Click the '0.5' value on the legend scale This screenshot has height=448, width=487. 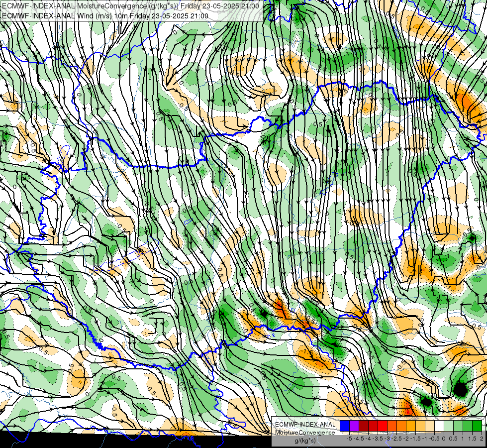(x=453, y=439)
